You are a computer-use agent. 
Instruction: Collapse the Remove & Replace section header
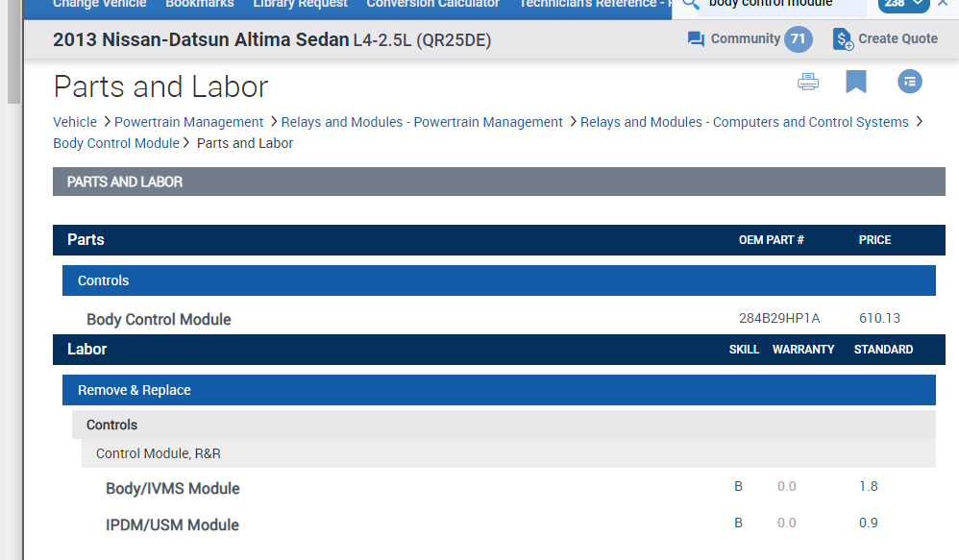coord(499,390)
